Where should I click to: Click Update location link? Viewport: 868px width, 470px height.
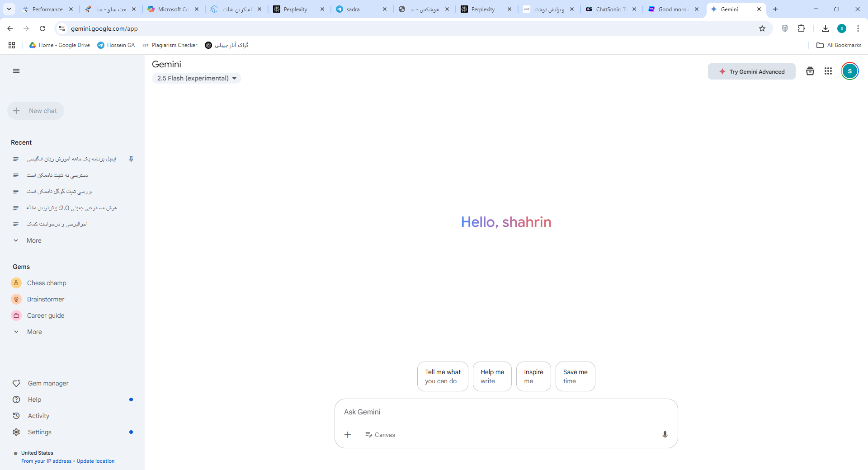click(95, 461)
